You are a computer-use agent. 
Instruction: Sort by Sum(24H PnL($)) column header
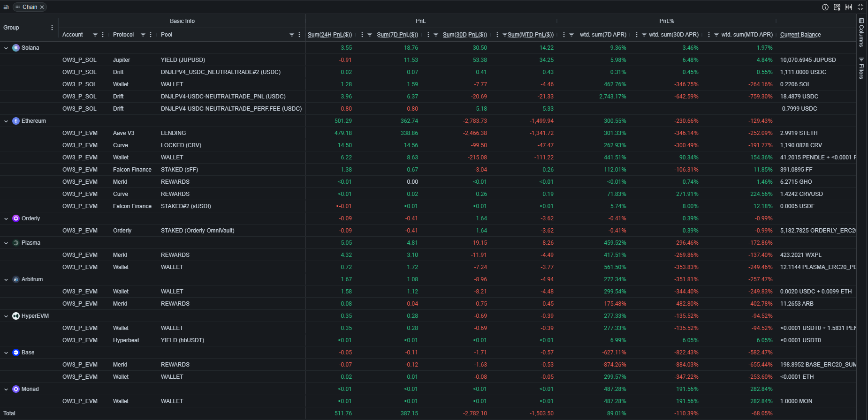point(330,35)
